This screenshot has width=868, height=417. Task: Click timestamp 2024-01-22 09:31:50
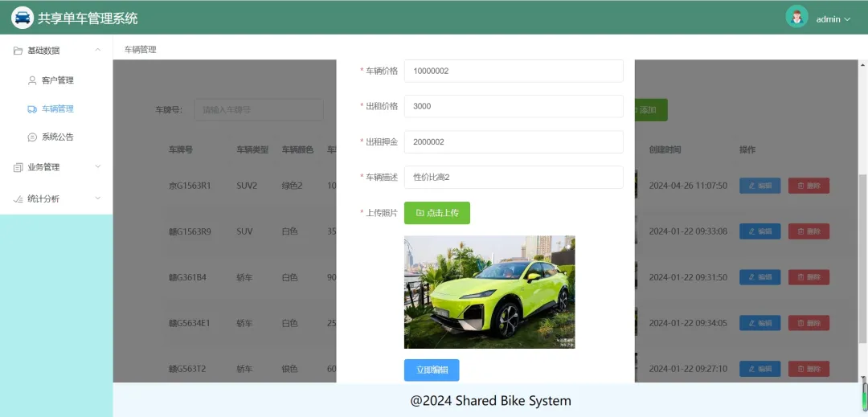pos(688,277)
